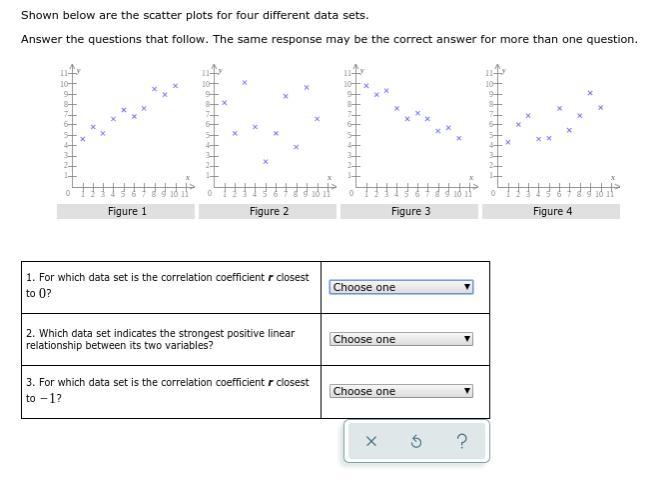The width and height of the screenshot is (656, 494).
Task: Click the Figure 1 label
Action: tap(126, 211)
